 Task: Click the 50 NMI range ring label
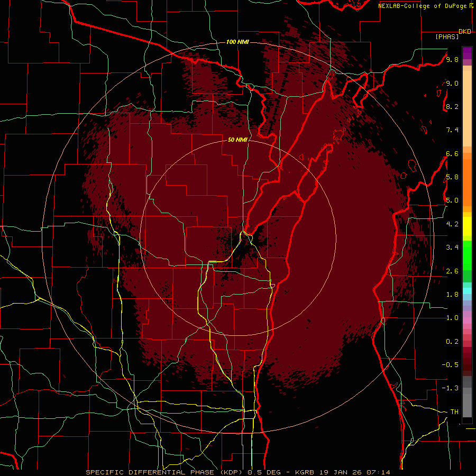tap(237, 140)
